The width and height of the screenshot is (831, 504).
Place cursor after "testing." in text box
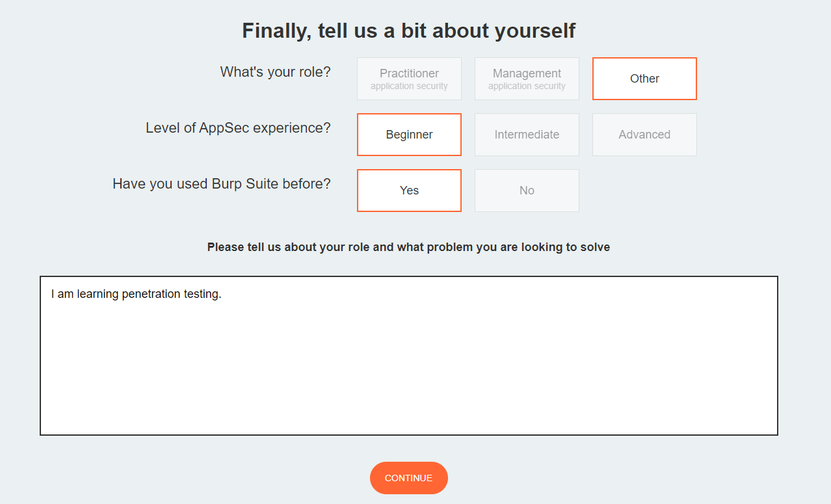pyautogui.click(x=222, y=294)
